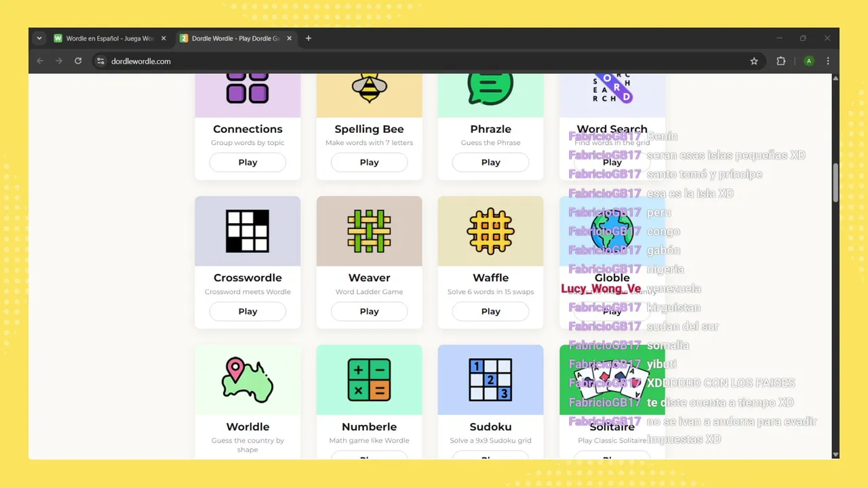The image size is (868, 488).
Task: Close the Wordle en Español tab
Action: pyautogui.click(x=163, y=39)
